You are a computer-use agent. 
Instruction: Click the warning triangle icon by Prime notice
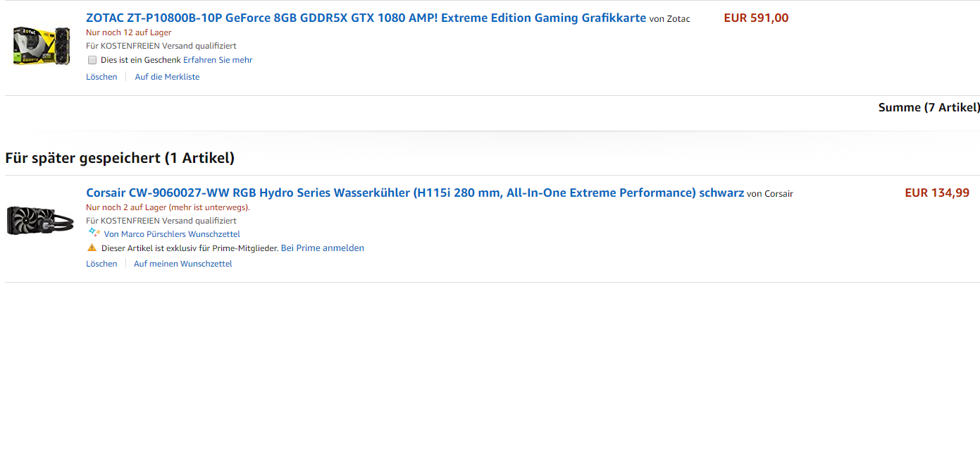(x=92, y=248)
